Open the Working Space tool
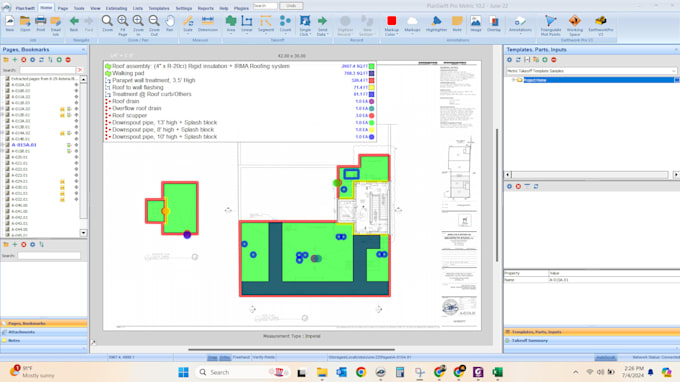The height and width of the screenshot is (382, 680). click(x=575, y=25)
